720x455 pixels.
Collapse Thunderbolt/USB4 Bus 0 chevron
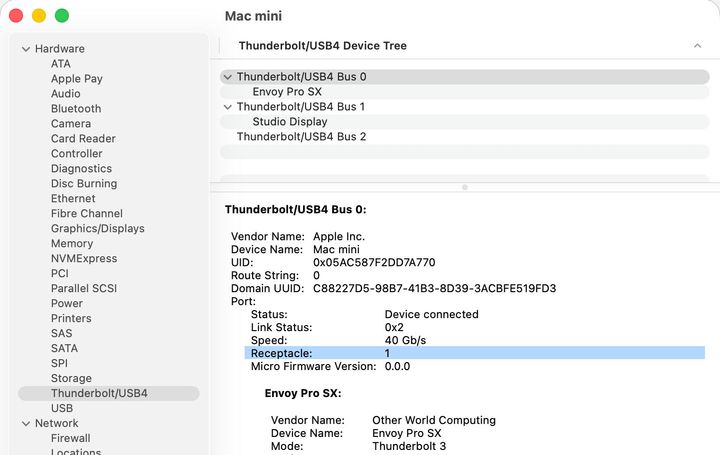coord(227,77)
